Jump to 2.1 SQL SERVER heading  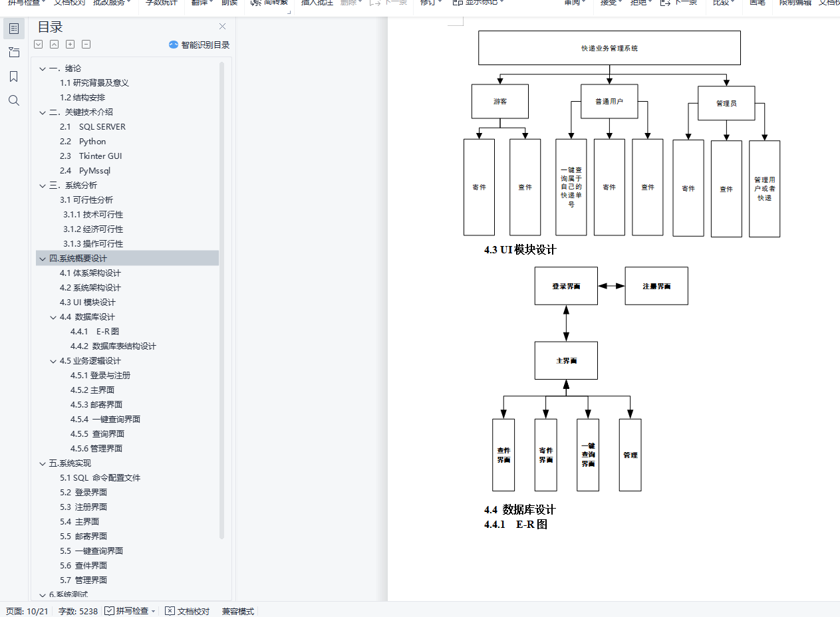pyautogui.click(x=92, y=127)
